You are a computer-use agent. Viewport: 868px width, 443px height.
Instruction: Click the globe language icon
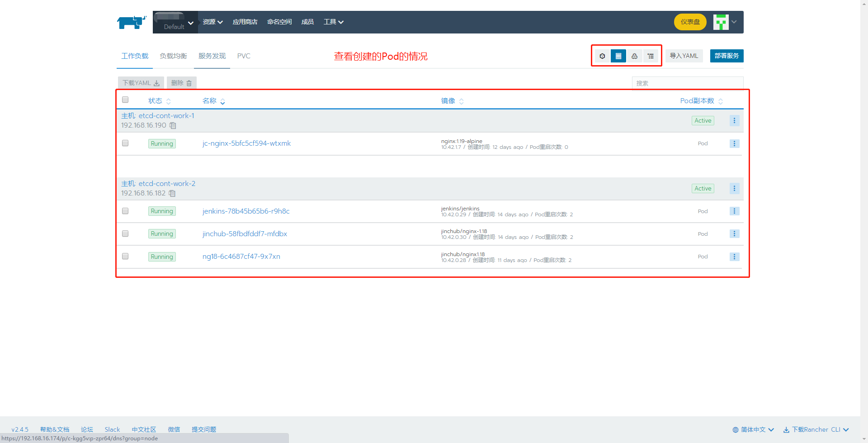click(736, 430)
